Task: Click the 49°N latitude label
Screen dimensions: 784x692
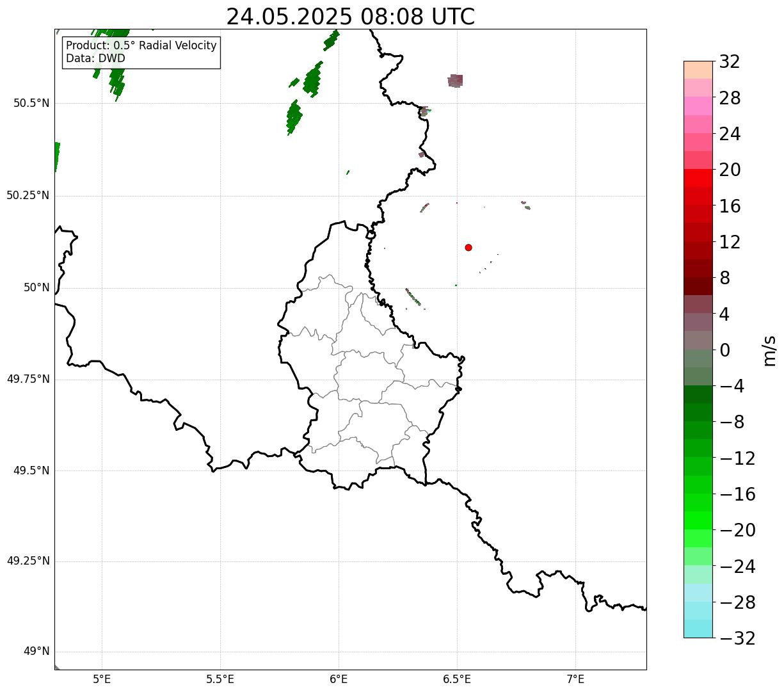Action: 36,652
